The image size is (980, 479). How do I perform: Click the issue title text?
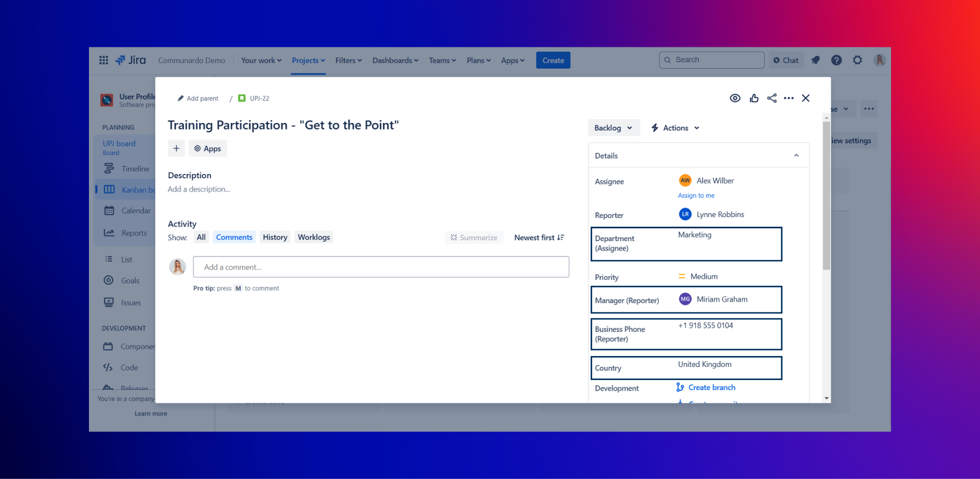[283, 125]
